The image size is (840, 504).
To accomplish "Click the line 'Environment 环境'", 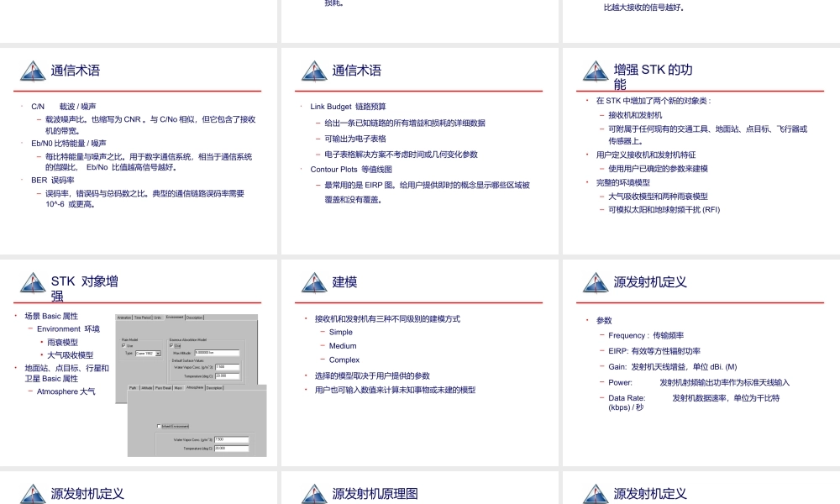I will coord(68,328).
